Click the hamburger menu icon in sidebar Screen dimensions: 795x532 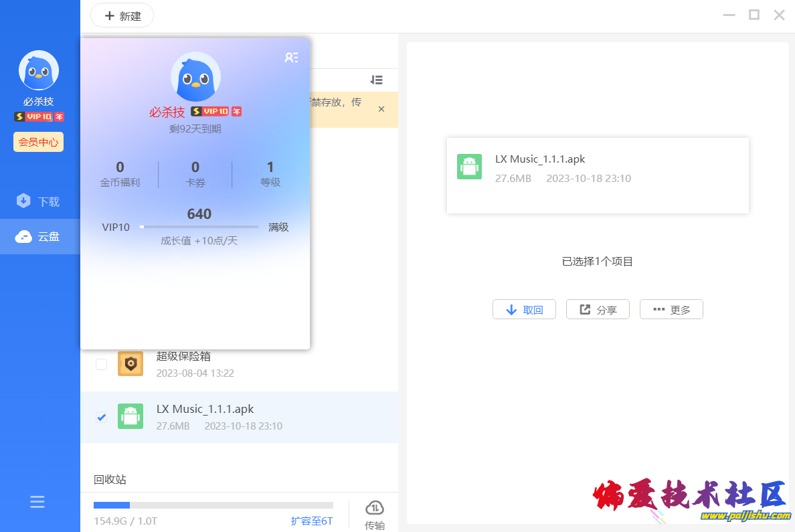point(37,501)
